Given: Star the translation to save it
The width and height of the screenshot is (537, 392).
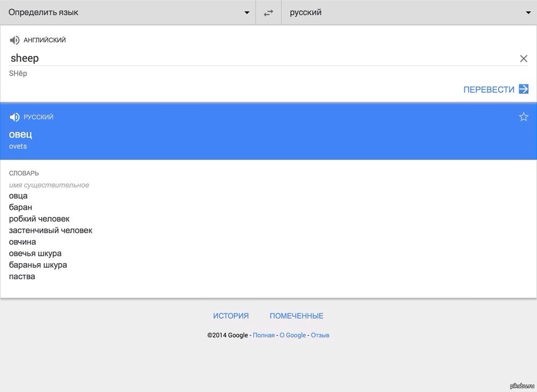Looking at the screenshot, I should click(x=524, y=117).
